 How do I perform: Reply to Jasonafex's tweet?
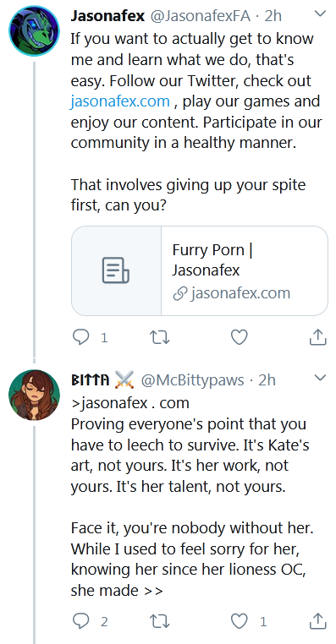(80, 337)
